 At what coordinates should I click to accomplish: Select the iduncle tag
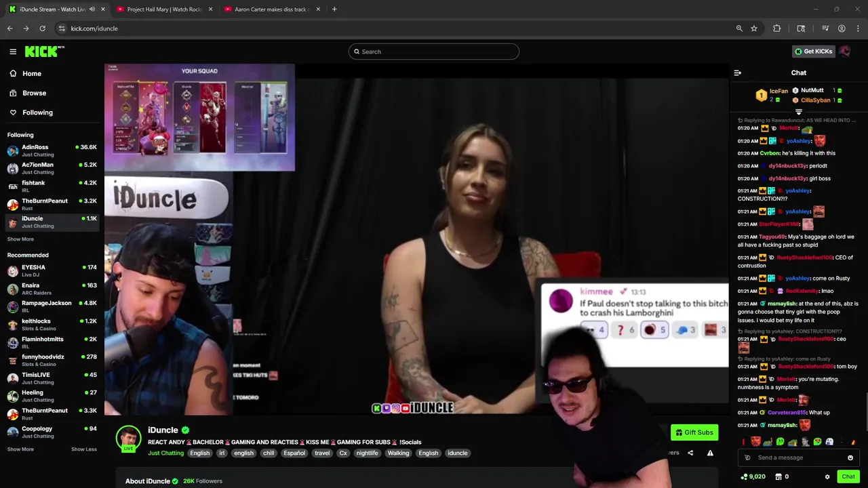(x=457, y=453)
